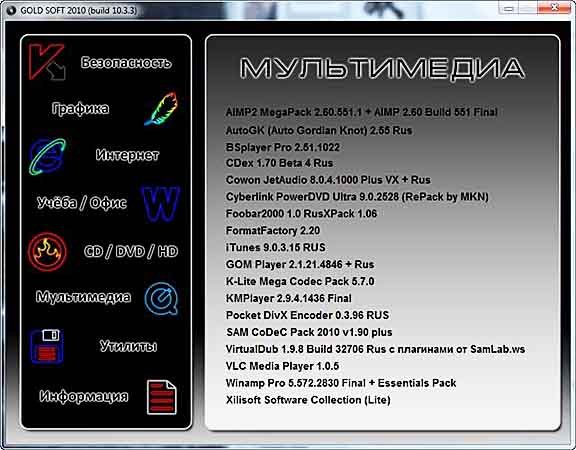
Task: Click the floppy disk utilities icon
Action: pos(47,346)
